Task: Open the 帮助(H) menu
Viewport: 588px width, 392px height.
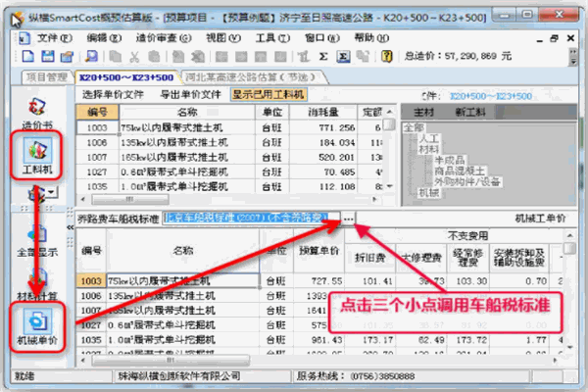Action: coord(371,38)
